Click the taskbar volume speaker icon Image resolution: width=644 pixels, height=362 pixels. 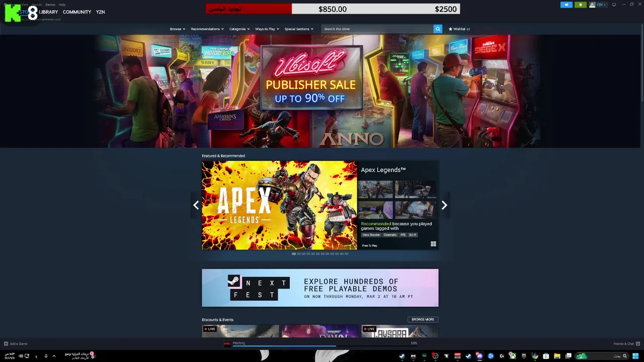(x=21, y=356)
